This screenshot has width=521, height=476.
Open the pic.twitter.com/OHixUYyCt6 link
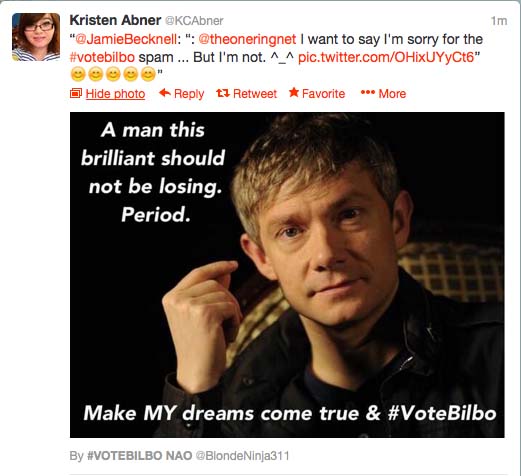(386, 57)
